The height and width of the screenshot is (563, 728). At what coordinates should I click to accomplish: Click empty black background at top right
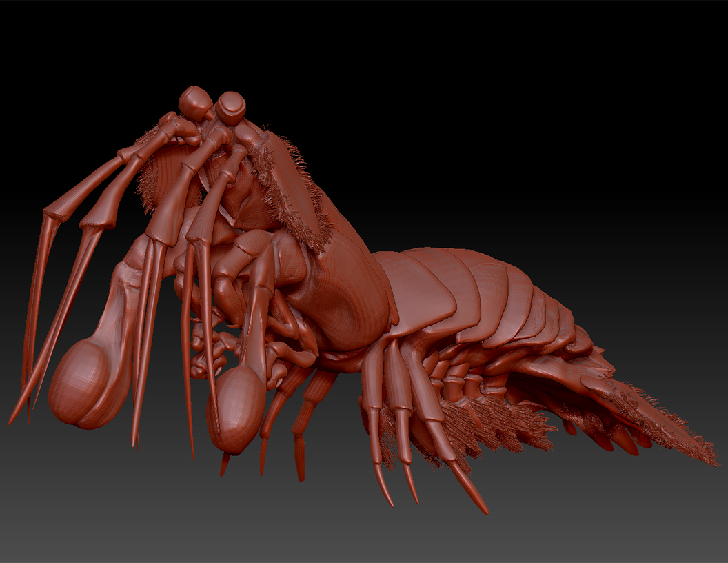pos(620,69)
